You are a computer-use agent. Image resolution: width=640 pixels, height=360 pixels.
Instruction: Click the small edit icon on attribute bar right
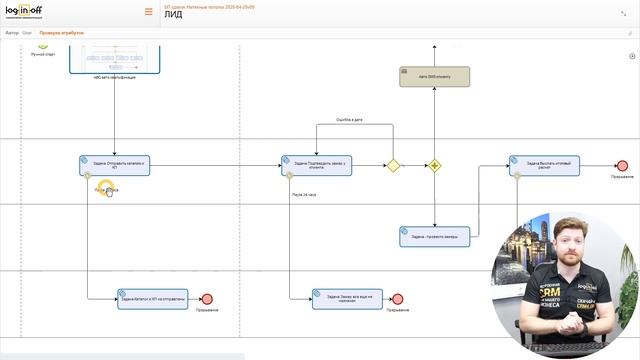click(x=629, y=33)
